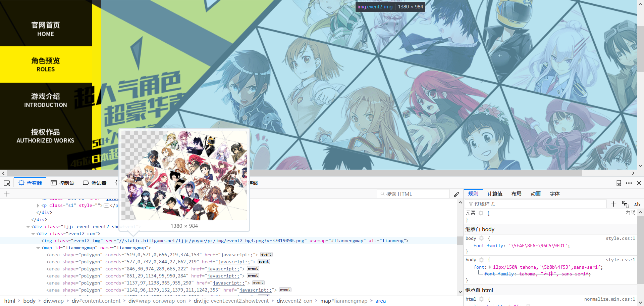Viewport: 644px width, 306px height.
Task: Expand the ellipsis badge in p.s1 element
Action: pos(107,206)
